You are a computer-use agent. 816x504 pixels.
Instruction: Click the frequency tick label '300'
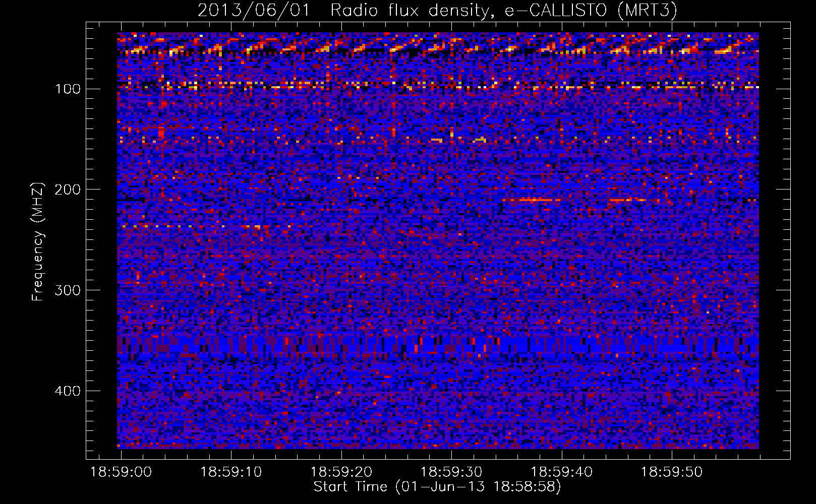pyautogui.click(x=68, y=290)
